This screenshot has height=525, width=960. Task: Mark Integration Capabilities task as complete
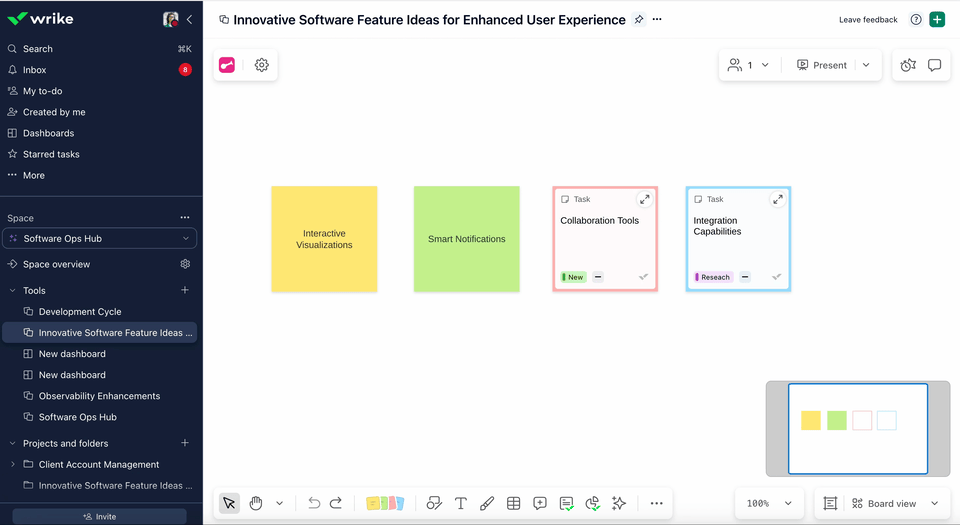coord(777,277)
